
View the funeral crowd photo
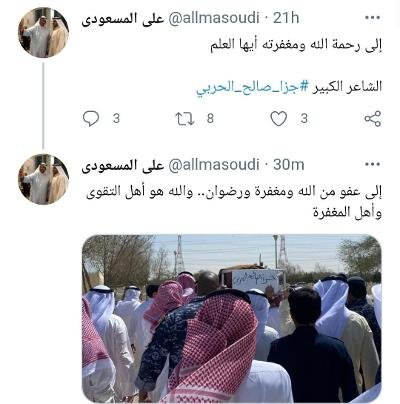232,318
